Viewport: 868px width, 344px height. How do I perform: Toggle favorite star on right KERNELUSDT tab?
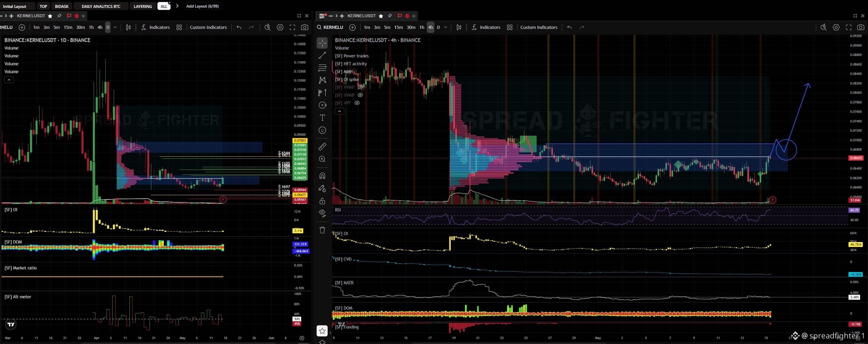coord(381,16)
